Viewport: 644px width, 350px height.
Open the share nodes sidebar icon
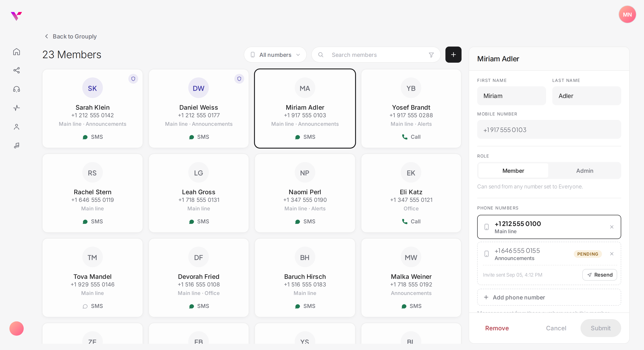[17, 70]
